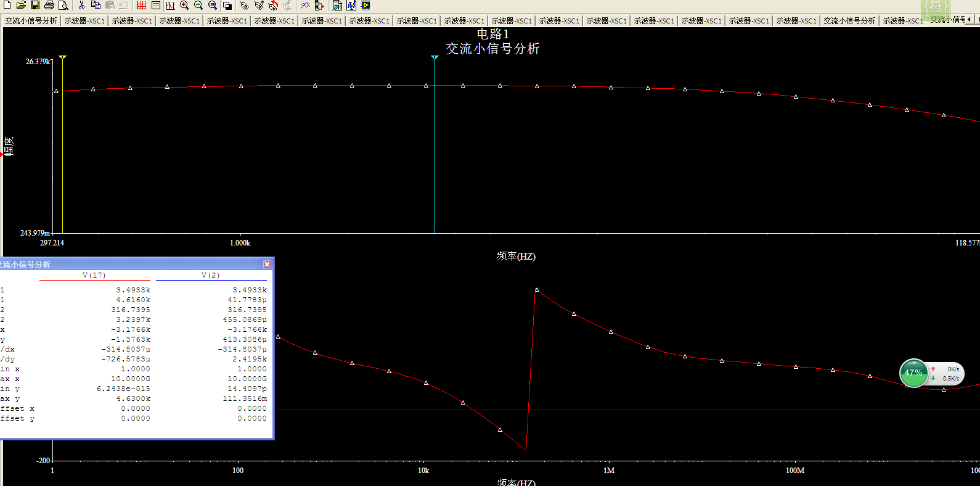Click the V(17) column header
Viewport: 980px width, 486px height.
tap(94, 275)
